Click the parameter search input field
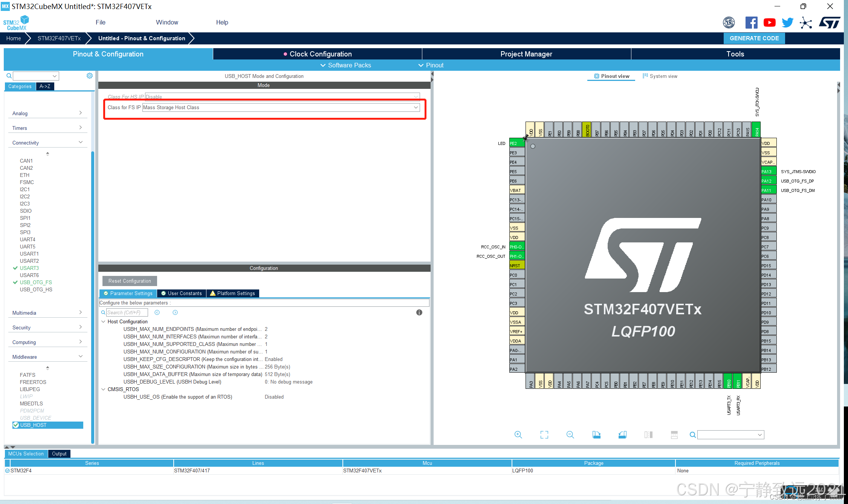The width and height of the screenshot is (848, 504). (x=127, y=312)
